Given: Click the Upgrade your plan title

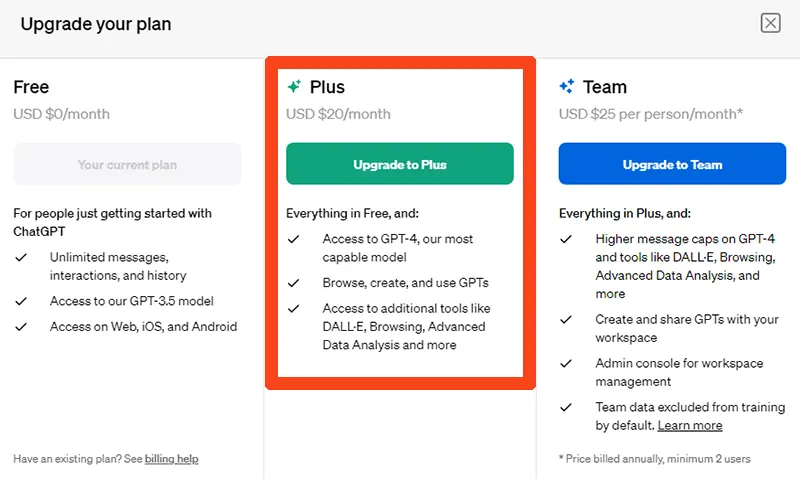Looking at the screenshot, I should tap(96, 24).
